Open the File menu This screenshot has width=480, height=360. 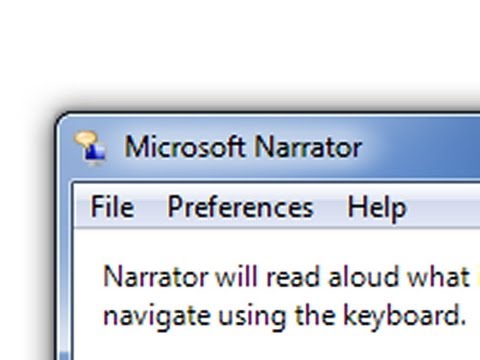[x=112, y=207]
